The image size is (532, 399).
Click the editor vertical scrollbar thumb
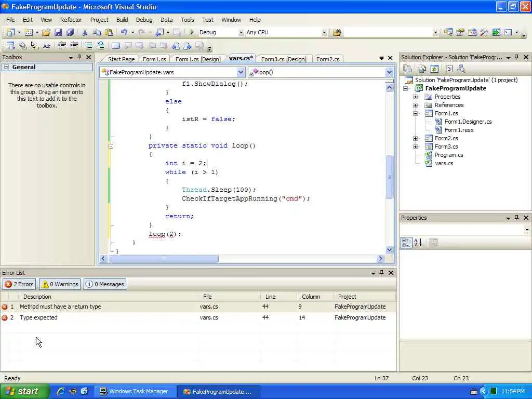pos(389,177)
